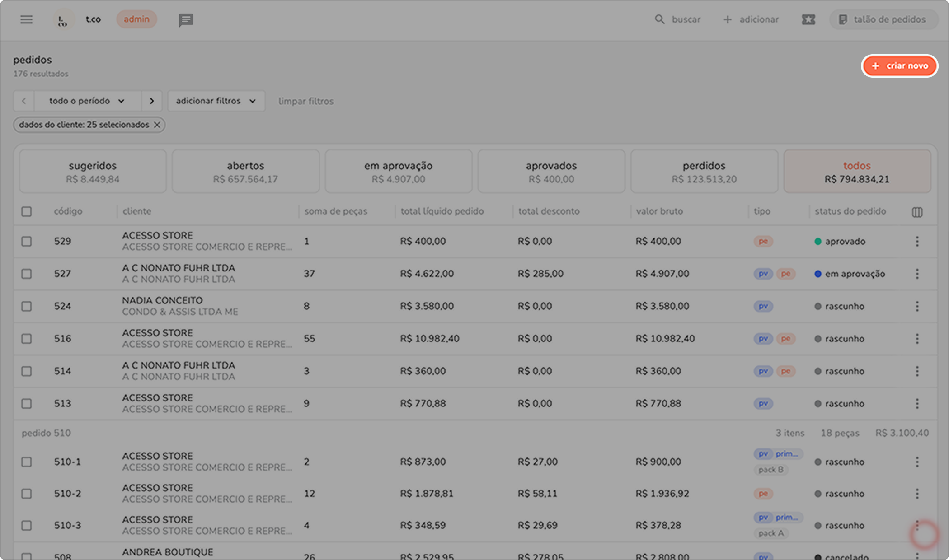
Task: Click the chat messages icon
Action: click(x=186, y=19)
